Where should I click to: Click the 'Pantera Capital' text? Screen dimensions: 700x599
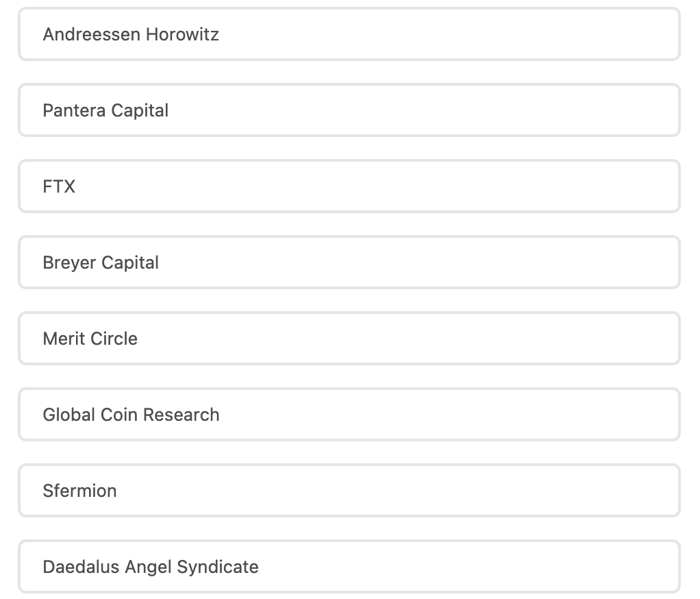click(105, 110)
